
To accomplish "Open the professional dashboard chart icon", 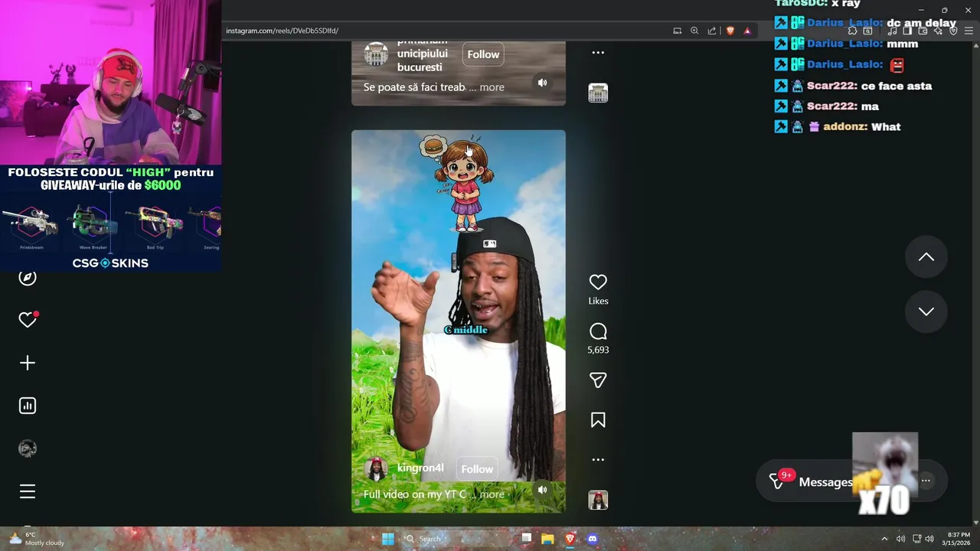I will click(28, 406).
